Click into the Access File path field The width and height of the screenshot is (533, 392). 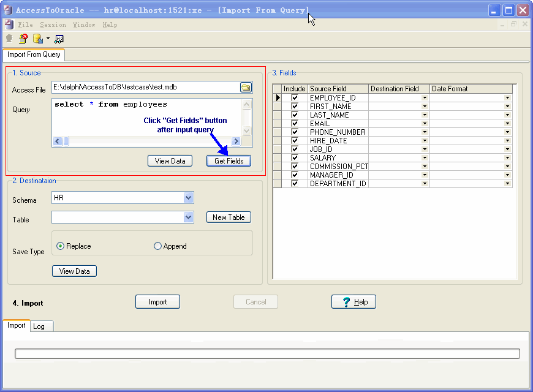click(146, 88)
